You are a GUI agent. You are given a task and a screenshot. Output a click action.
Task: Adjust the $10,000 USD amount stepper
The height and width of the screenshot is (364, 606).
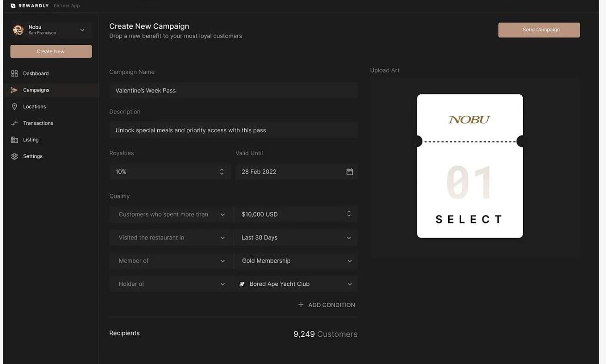click(349, 214)
